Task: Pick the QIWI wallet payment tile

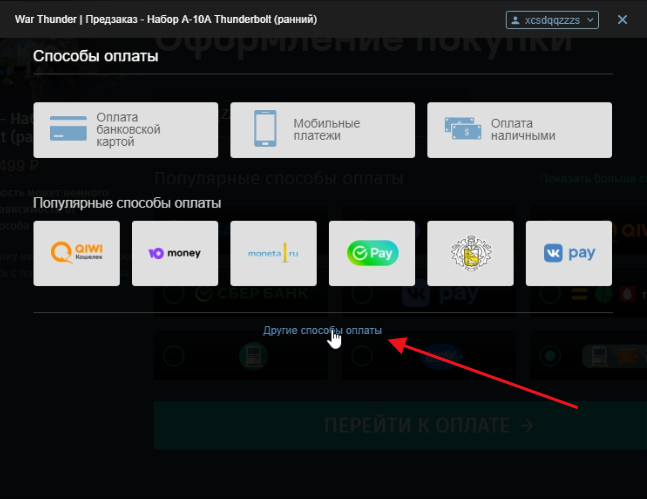Action: click(77, 253)
